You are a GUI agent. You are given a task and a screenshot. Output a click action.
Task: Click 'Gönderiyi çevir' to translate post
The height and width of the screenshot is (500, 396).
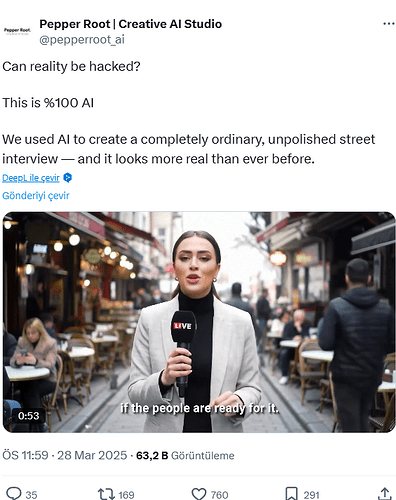pyautogui.click(x=36, y=196)
